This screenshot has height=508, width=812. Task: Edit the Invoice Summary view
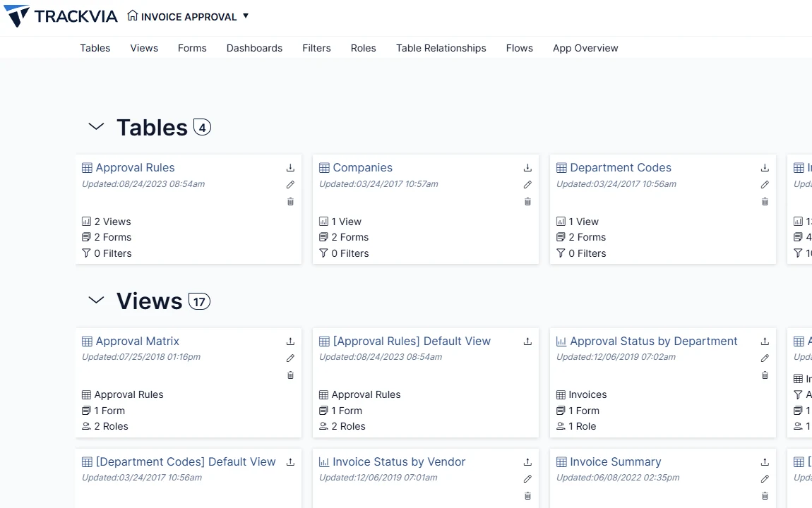pos(765,479)
